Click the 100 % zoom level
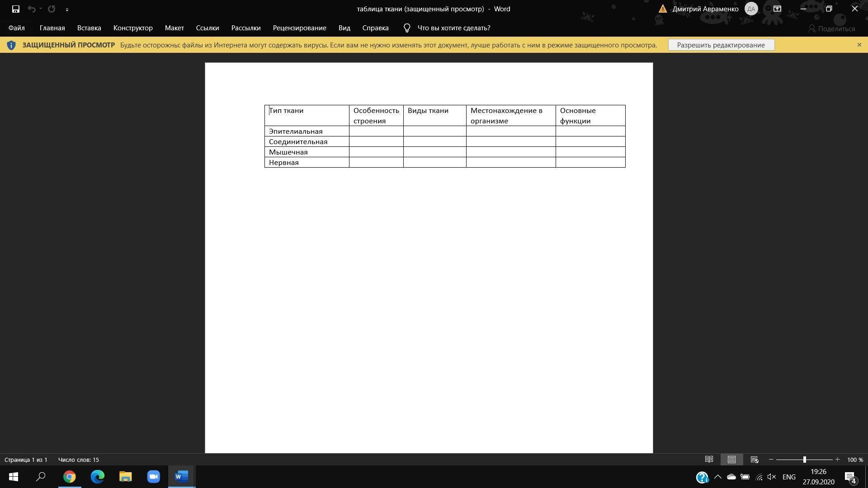Screen dimensions: 868x488 tap(855, 460)
